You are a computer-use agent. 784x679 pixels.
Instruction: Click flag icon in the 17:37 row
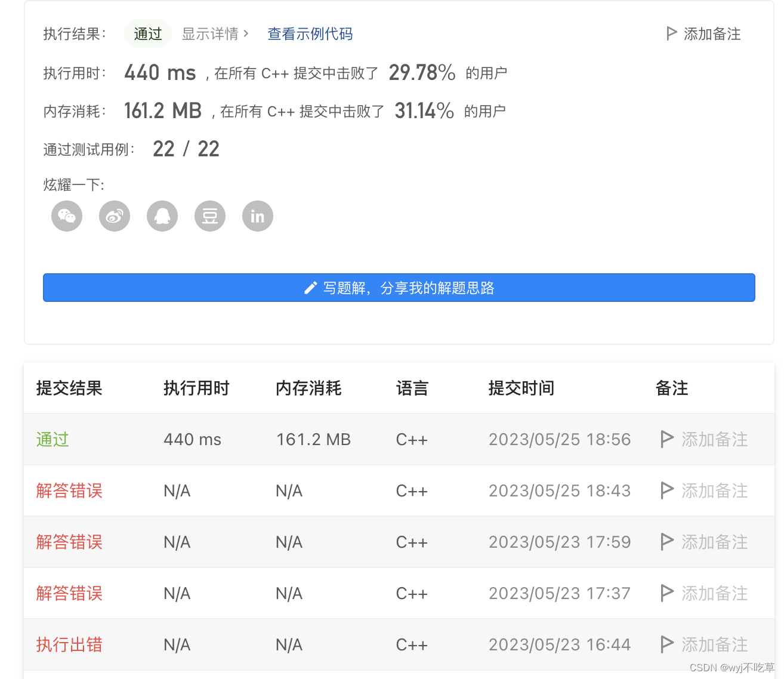click(668, 594)
